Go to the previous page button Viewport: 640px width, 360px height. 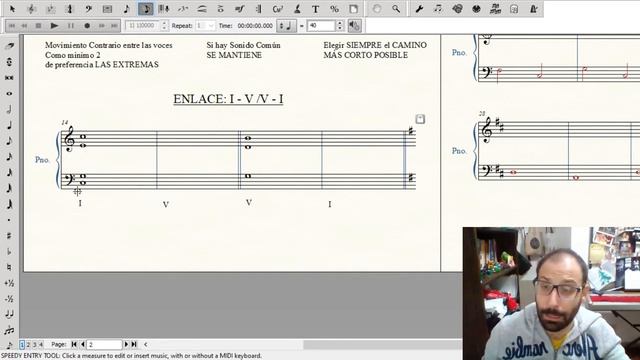[82, 344]
